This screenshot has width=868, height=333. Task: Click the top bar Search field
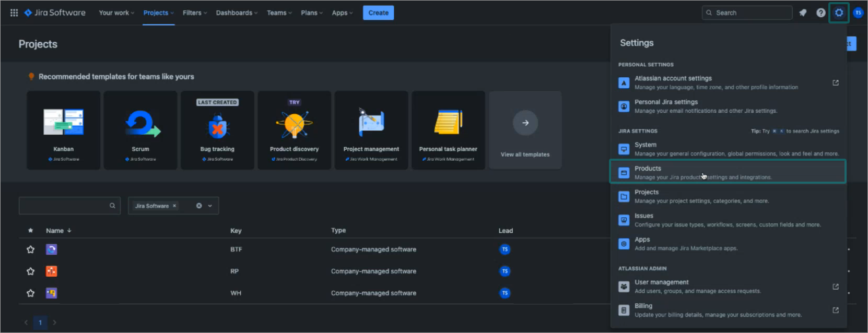(x=747, y=13)
